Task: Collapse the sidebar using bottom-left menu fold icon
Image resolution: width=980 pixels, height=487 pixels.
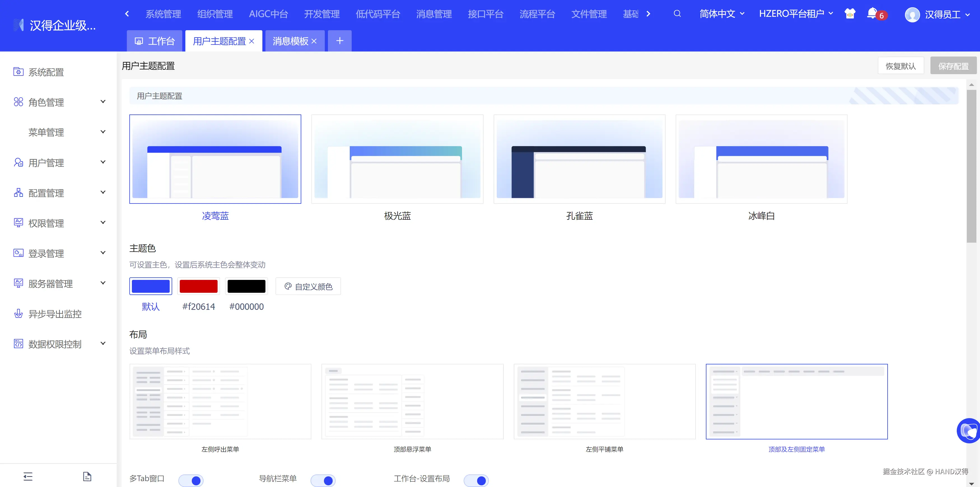Action: tap(28, 476)
